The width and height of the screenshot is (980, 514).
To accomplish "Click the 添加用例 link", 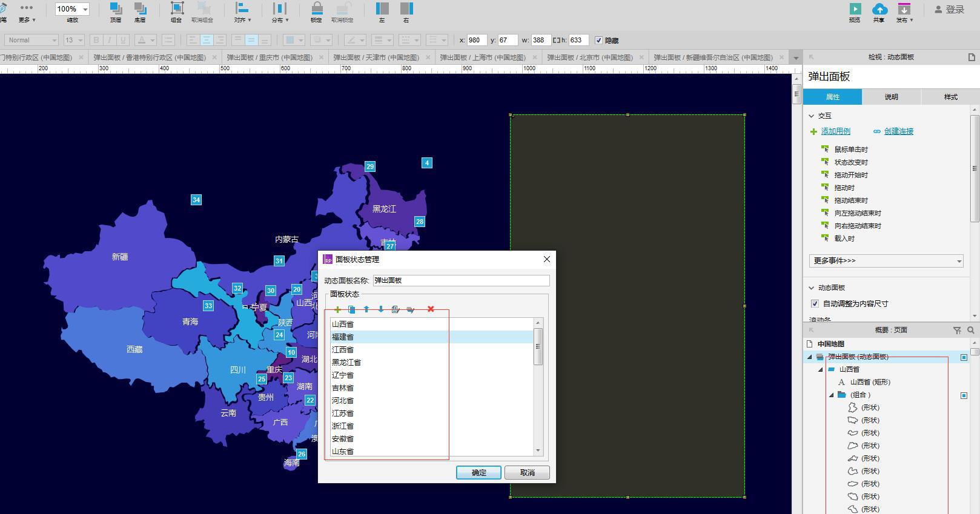I will (x=836, y=131).
